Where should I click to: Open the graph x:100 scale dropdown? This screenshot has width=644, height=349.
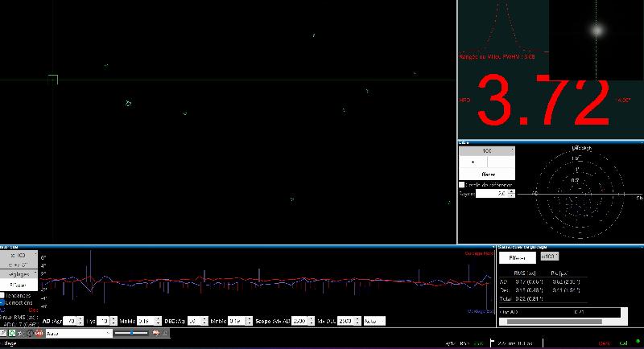click(19, 255)
